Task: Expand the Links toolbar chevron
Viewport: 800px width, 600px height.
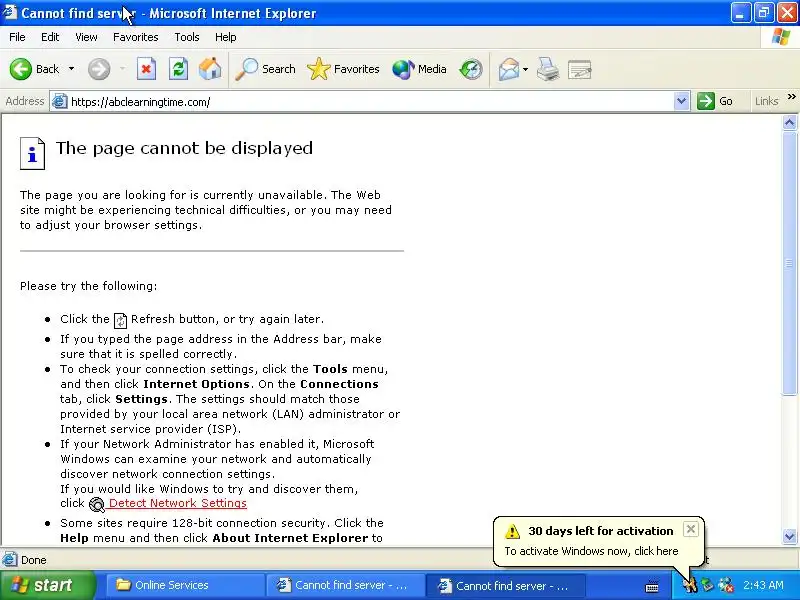Action: (x=791, y=96)
